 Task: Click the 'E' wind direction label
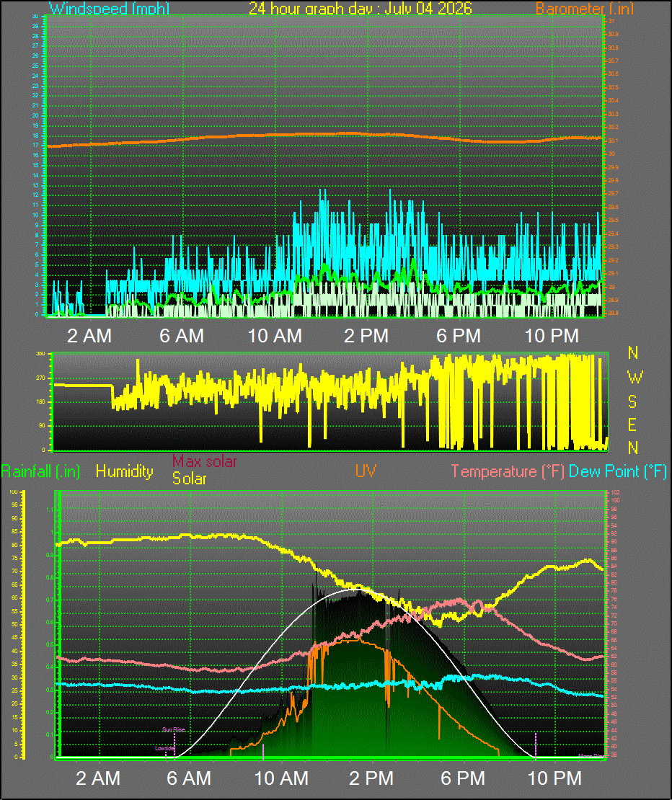click(x=632, y=425)
